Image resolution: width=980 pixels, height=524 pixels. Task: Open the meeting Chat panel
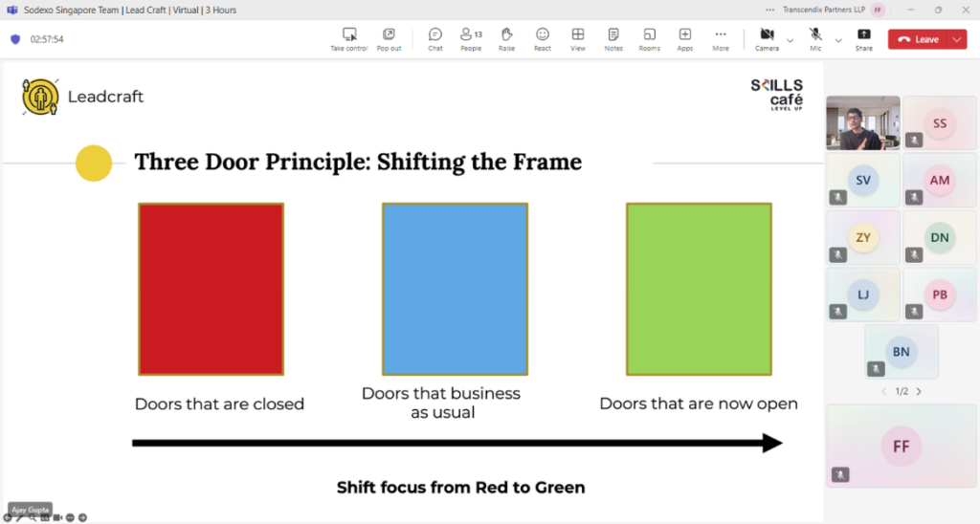(435, 38)
